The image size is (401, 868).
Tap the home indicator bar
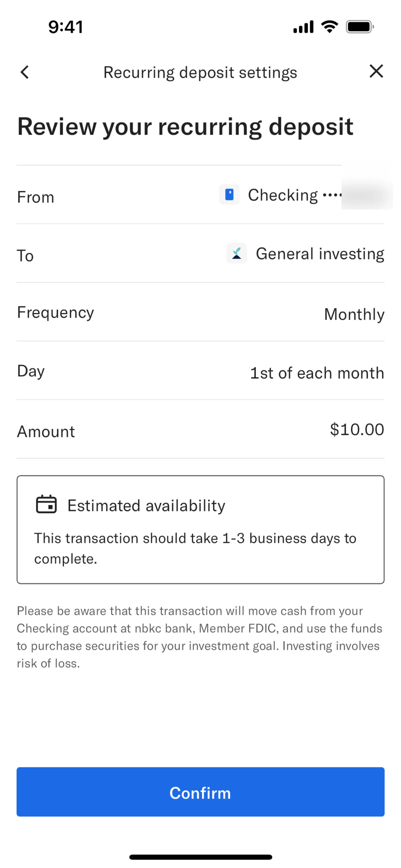[x=200, y=857]
